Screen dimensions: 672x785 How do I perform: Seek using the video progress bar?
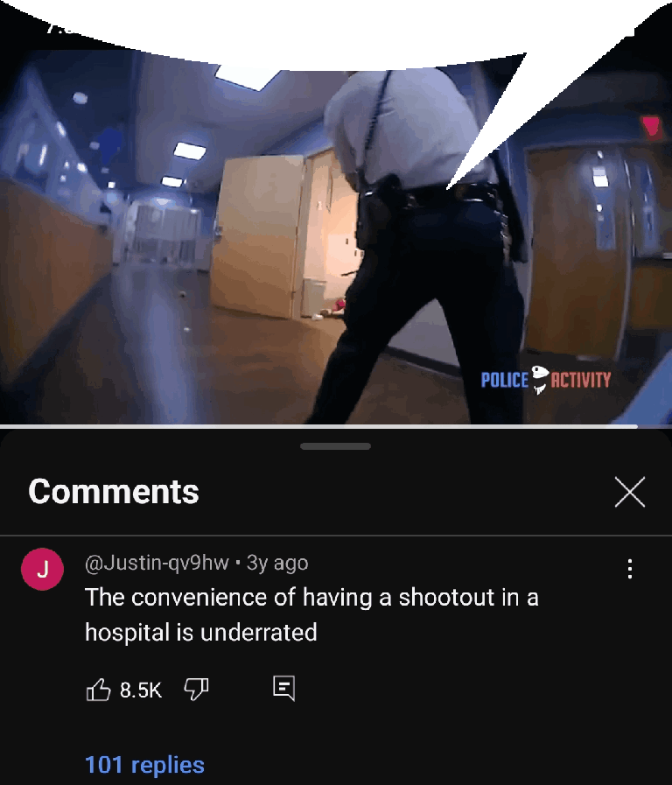pyautogui.click(x=336, y=426)
